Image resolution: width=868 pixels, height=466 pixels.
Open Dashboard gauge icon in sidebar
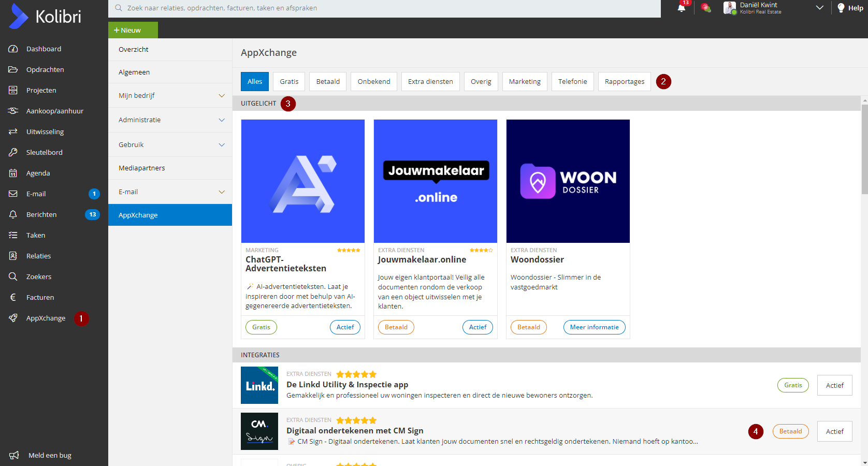(x=13, y=49)
